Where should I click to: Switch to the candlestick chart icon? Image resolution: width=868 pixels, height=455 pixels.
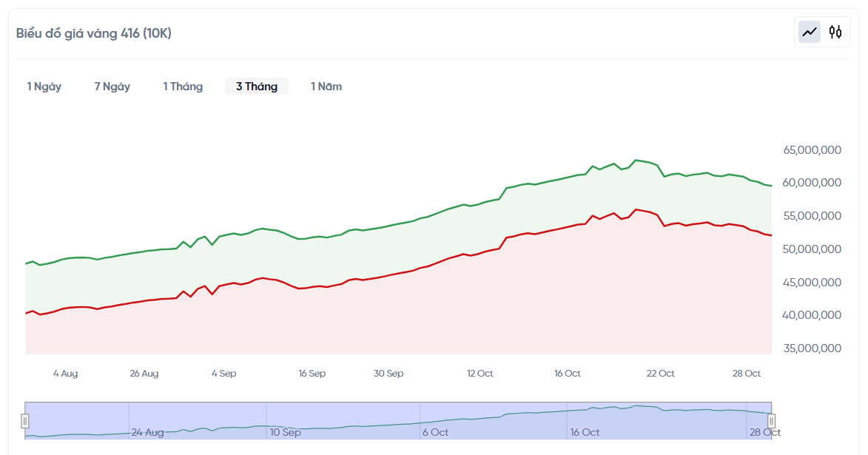tap(835, 32)
